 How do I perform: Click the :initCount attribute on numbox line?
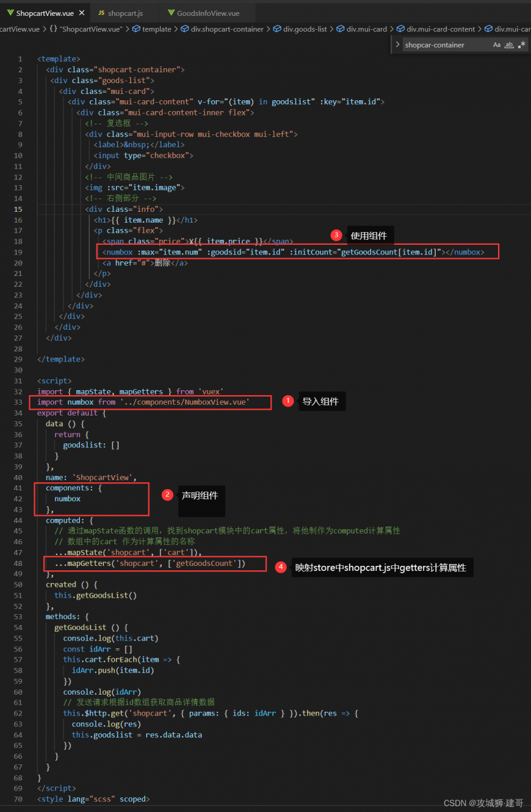(365, 252)
